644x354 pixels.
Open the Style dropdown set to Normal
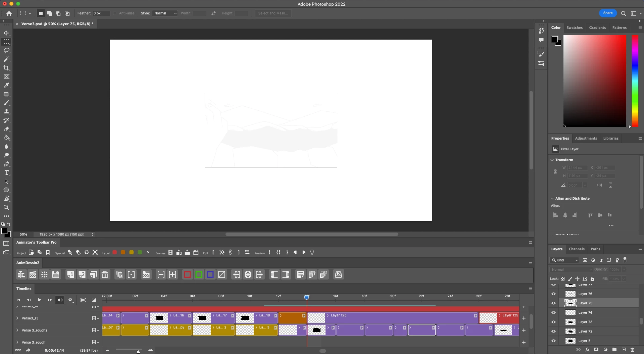click(165, 13)
